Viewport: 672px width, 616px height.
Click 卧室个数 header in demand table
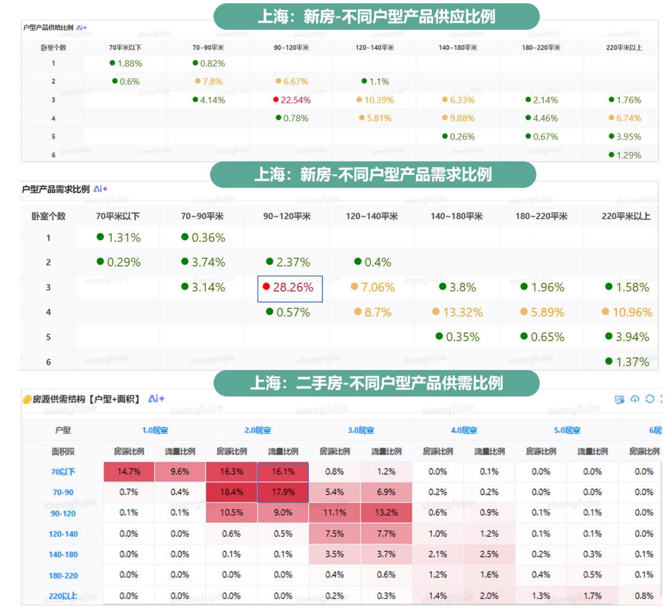[49, 216]
